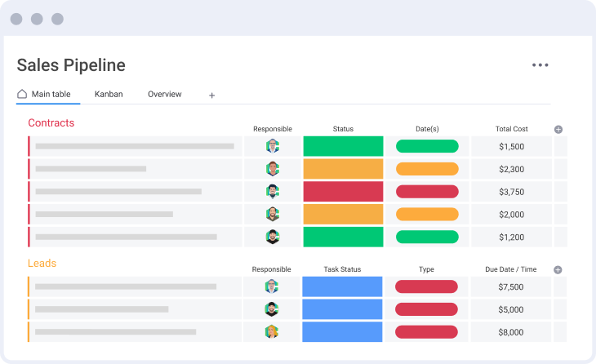Click the Total Cost column header
596x364 pixels.
511,129
